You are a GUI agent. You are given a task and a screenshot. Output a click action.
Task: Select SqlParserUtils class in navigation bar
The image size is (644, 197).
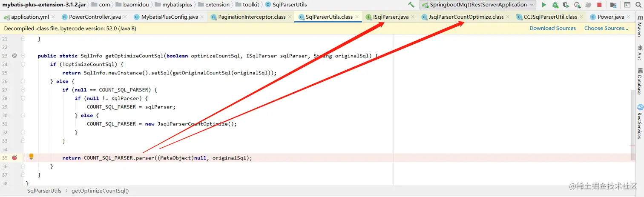click(286, 5)
